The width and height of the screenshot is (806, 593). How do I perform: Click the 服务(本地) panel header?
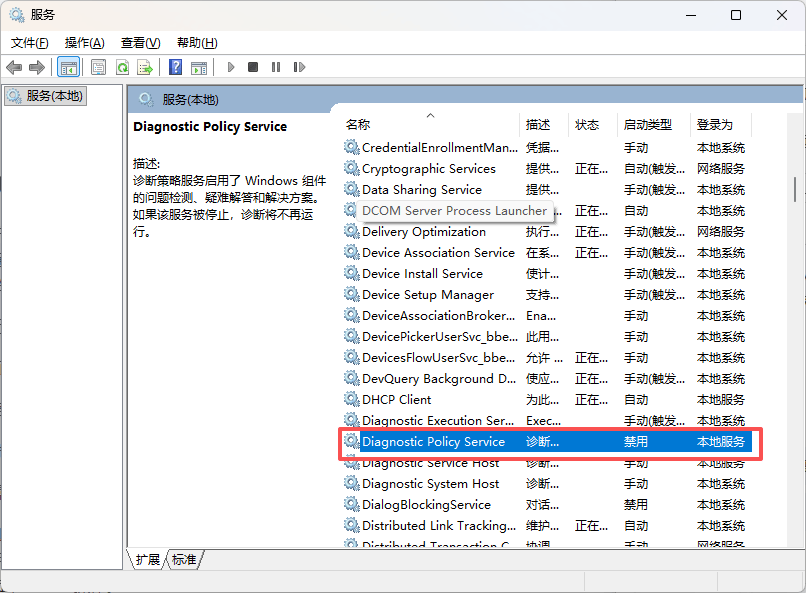coord(190,100)
